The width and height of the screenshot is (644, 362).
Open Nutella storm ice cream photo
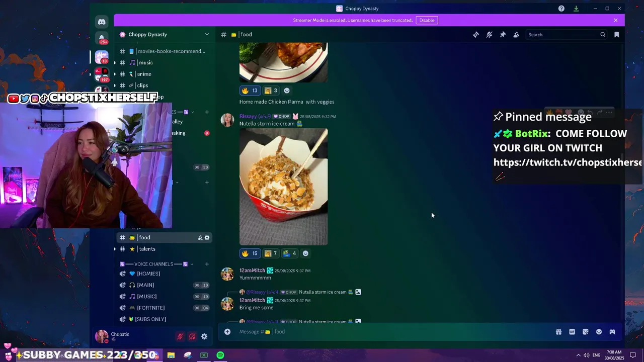click(283, 187)
